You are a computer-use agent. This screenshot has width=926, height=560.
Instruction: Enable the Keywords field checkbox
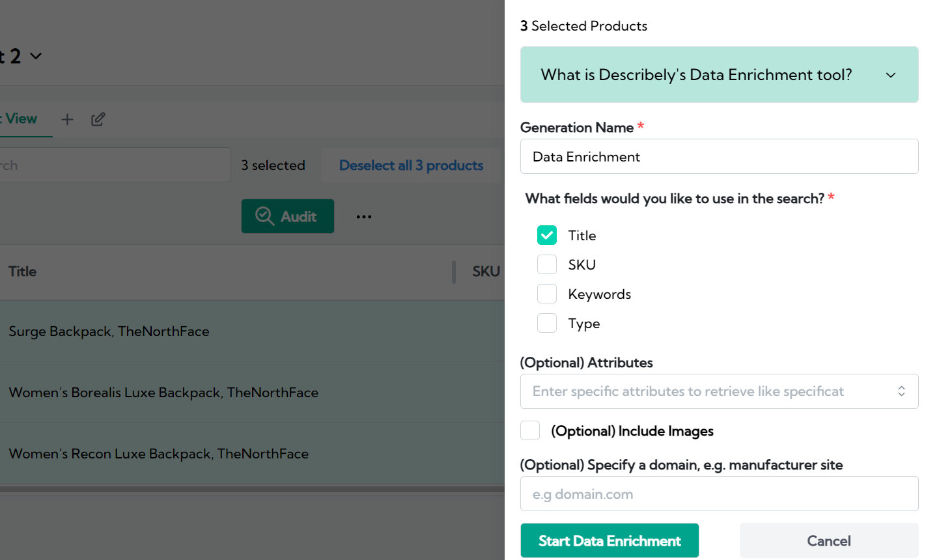coord(547,294)
